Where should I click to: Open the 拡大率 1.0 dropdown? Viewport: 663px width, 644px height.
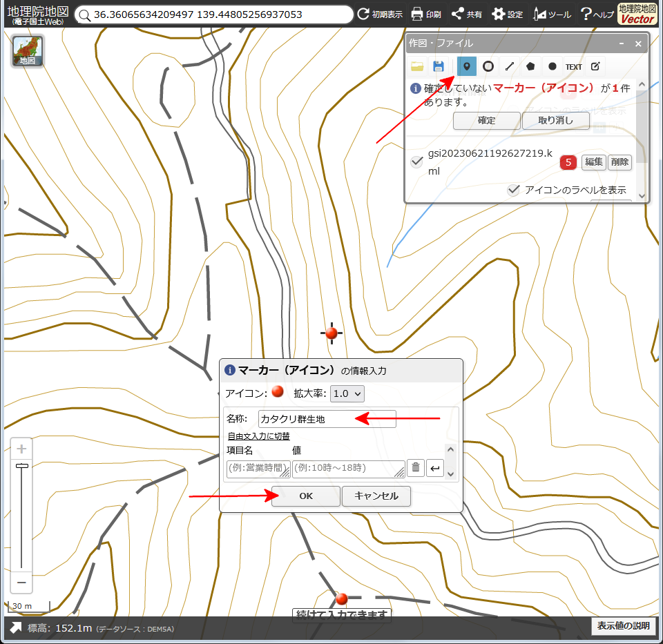click(x=347, y=394)
